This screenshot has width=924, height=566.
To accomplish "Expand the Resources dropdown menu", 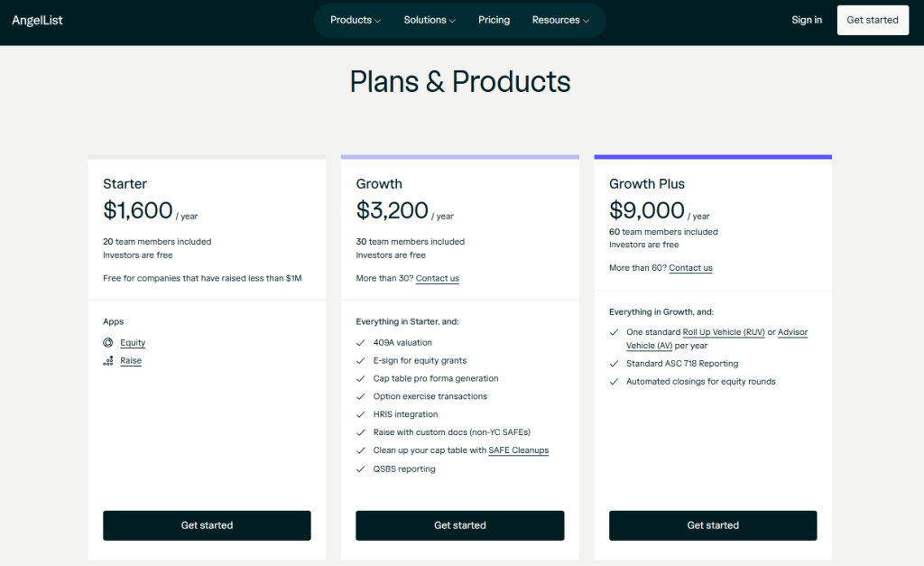I will click(x=560, y=20).
